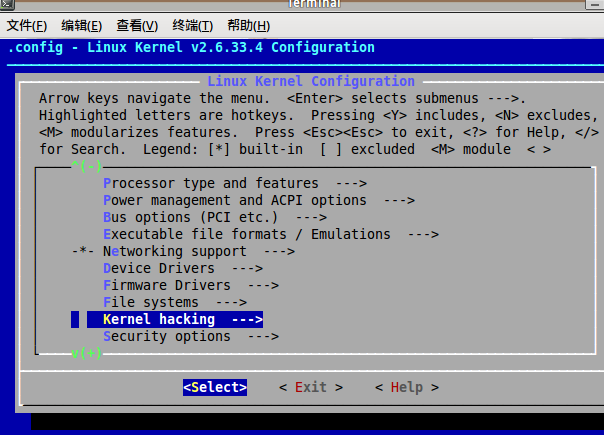Click the <Select> button
This screenshot has height=435, width=604.
coord(215,387)
